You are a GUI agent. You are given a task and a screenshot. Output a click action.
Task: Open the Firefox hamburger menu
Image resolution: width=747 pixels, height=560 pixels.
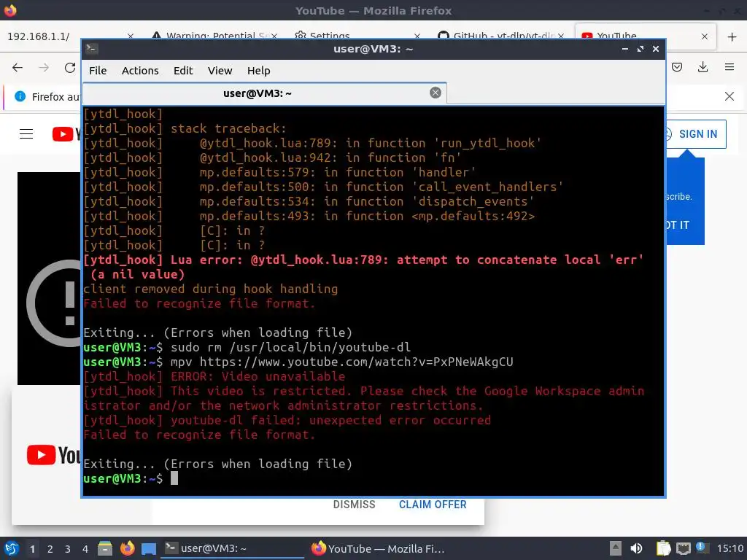(x=729, y=67)
